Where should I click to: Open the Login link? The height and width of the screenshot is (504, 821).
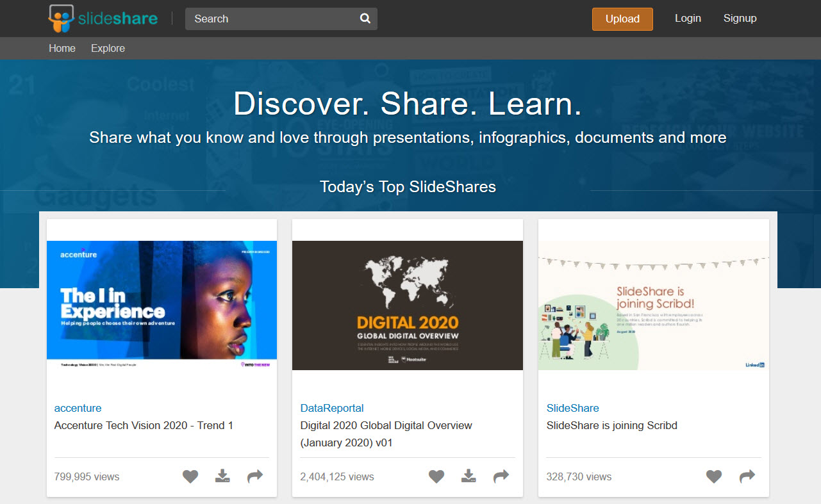[x=688, y=19]
